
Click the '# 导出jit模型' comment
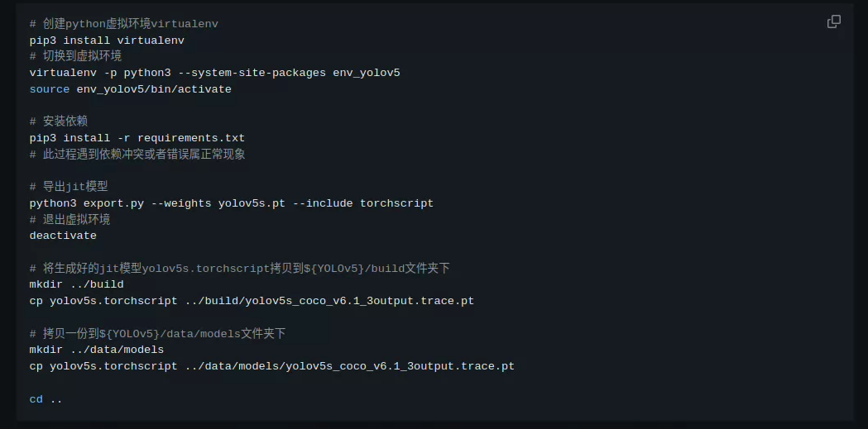(69, 187)
